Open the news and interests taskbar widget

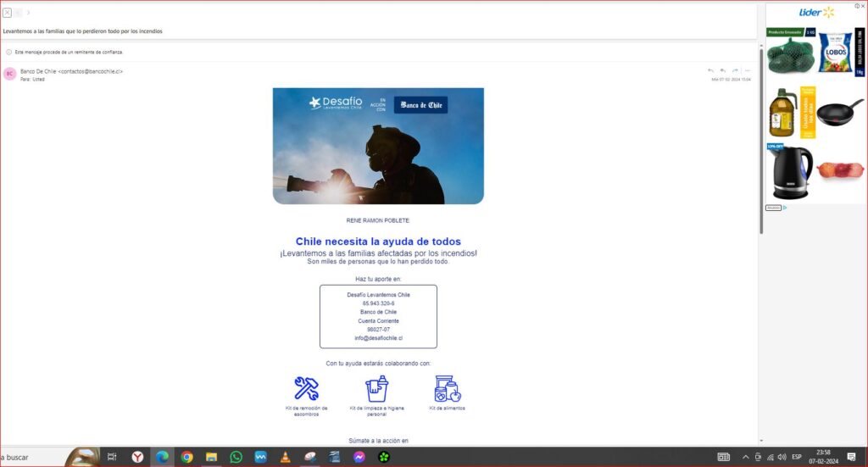pyautogui.click(x=724, y=457)
